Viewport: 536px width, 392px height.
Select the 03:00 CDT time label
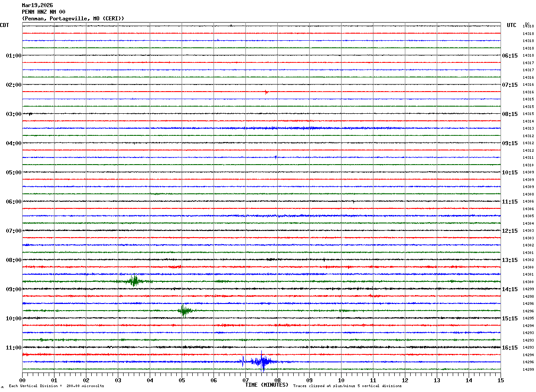(14, 114)
